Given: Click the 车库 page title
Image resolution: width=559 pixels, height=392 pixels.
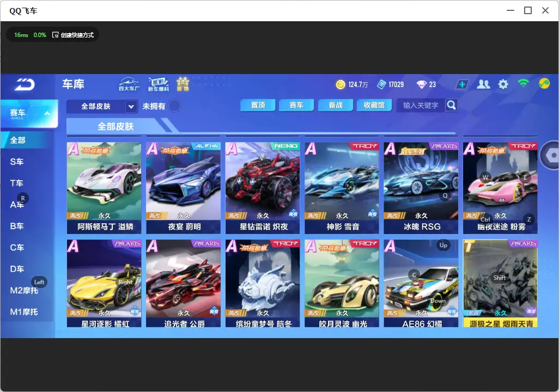Looking at the screenshot, I should pos(73,84).
